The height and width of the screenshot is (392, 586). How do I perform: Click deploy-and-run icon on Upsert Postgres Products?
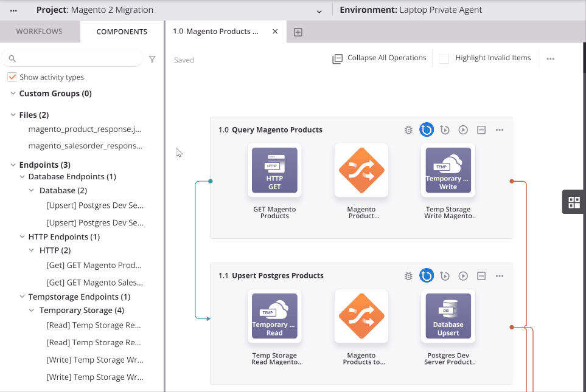(445, 276)
